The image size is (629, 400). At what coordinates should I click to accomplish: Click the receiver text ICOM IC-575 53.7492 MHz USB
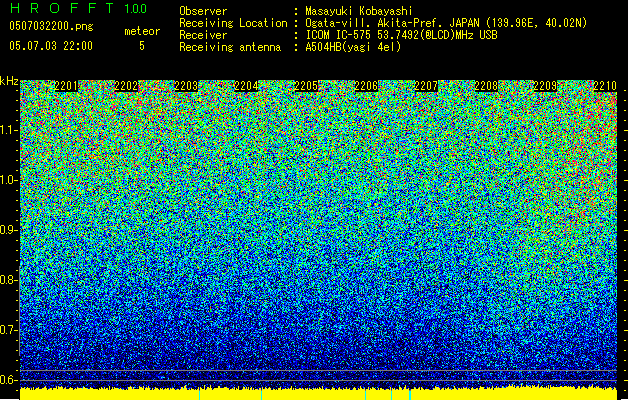[x=401, y=35]
